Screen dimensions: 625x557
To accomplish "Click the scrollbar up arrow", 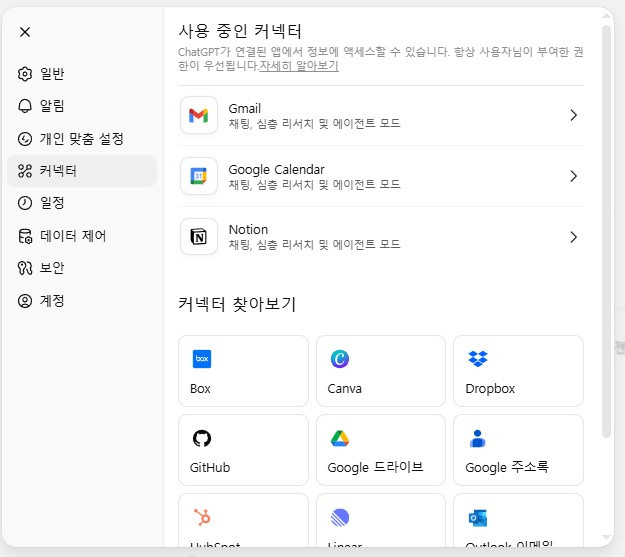I will click(606, 16).
